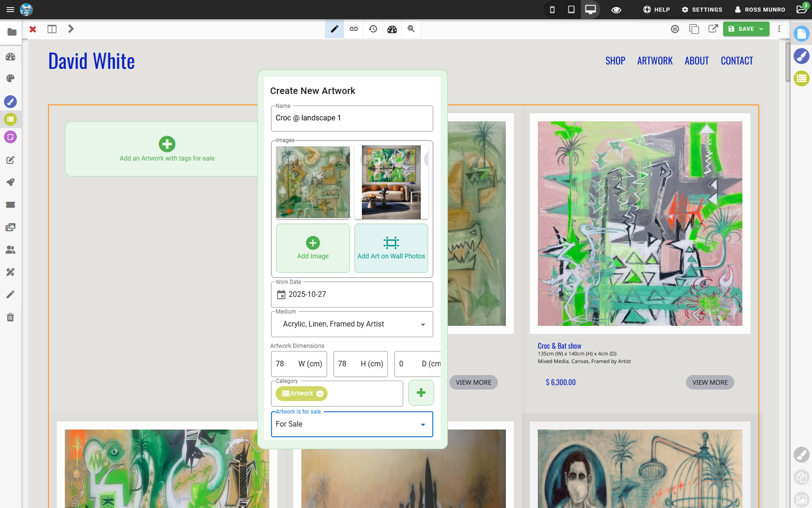Switch to mobile phone preview
This screenshot has height=508, width=812.
tap(552, 10)
